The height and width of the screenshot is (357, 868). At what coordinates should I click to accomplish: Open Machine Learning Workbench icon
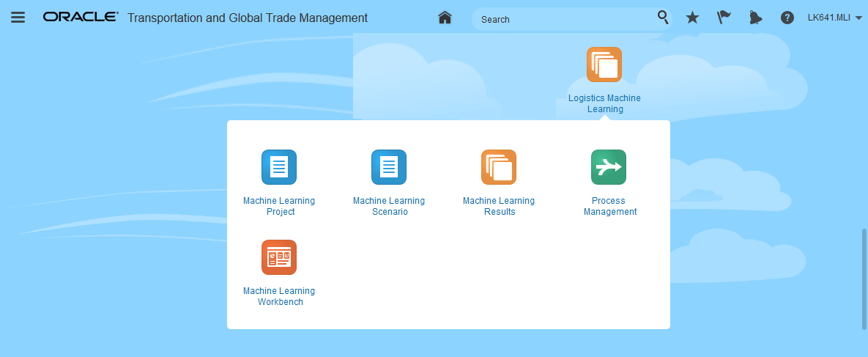click(279, 257)
